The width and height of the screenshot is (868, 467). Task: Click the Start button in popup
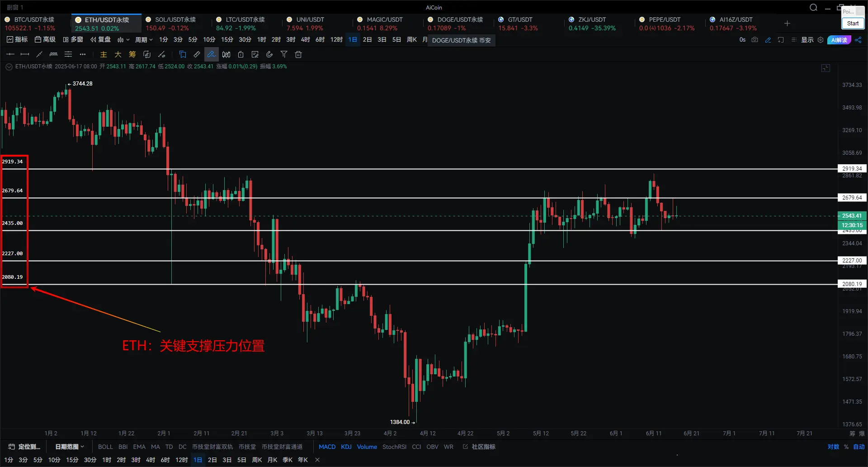(x=853, y=24)
